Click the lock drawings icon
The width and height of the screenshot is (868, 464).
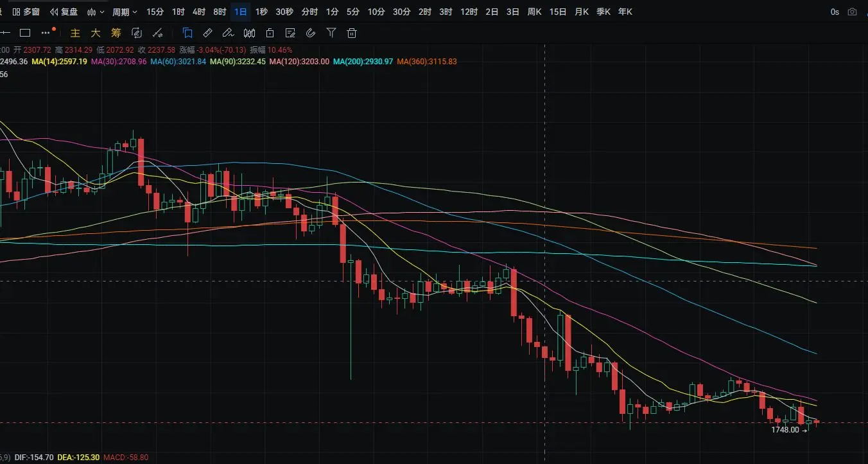pos(270,33)
